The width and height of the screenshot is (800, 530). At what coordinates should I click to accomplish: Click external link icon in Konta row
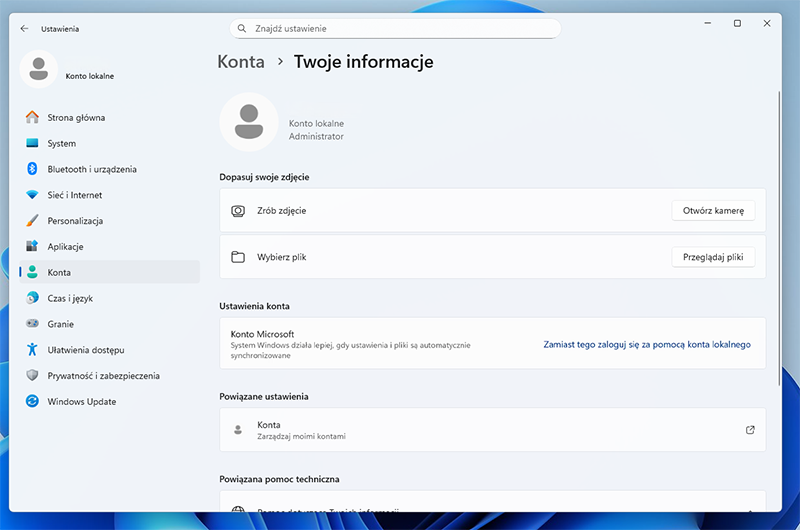750,430
